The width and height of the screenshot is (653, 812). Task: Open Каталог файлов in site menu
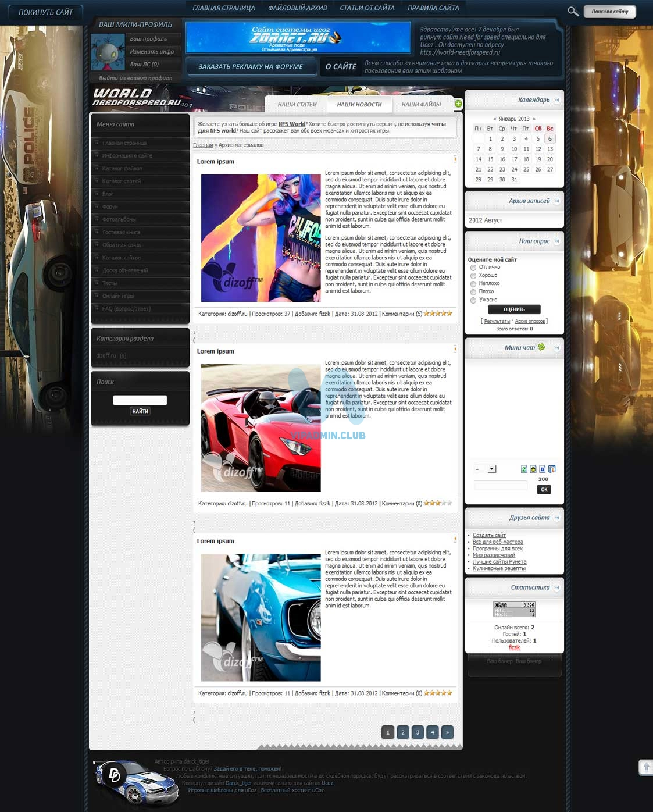click(122, 168)
